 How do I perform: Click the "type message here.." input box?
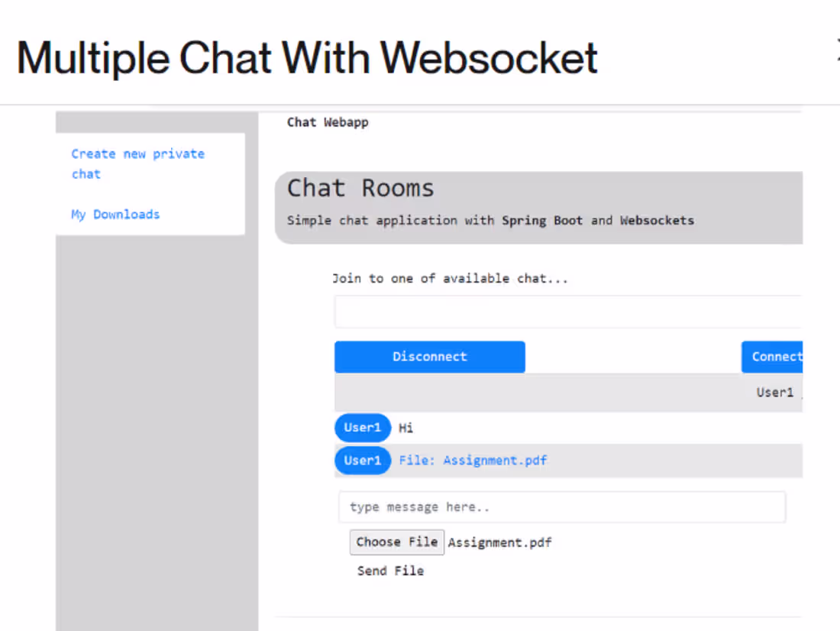click(x=562, y=506)
